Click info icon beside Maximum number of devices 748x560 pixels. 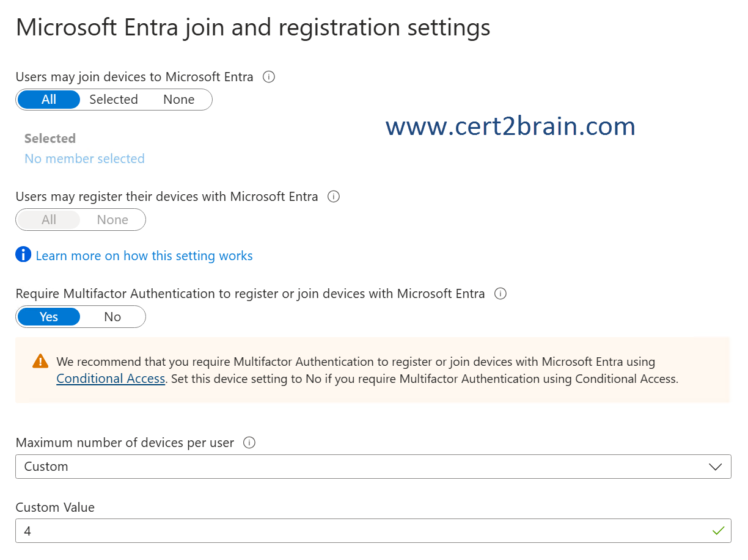tap(249, 443)
